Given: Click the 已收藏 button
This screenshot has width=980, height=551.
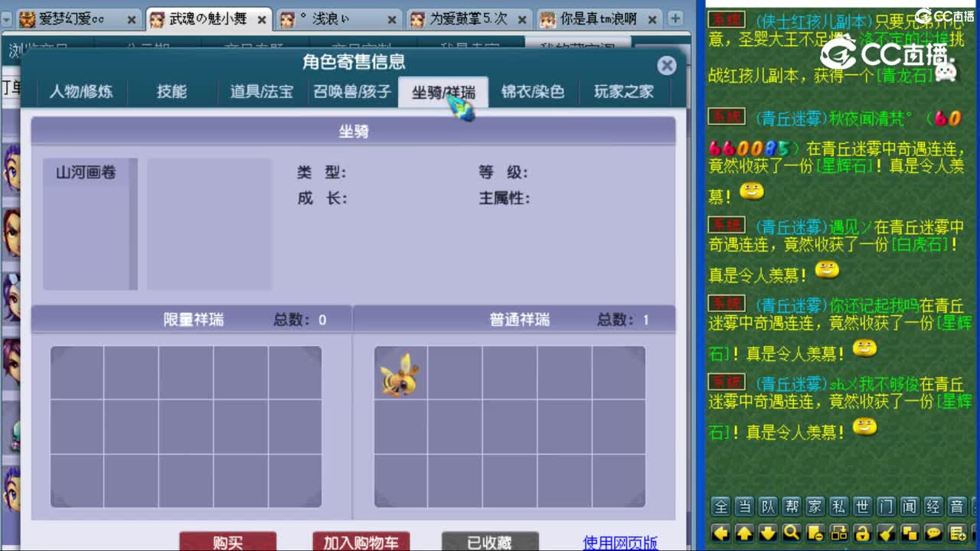Looking at the screenshot, I should click(x=490, y=542).
